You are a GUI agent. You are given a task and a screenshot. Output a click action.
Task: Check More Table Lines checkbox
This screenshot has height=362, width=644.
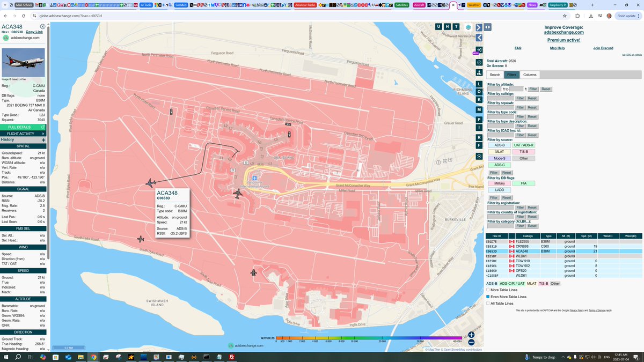[488, 290]
